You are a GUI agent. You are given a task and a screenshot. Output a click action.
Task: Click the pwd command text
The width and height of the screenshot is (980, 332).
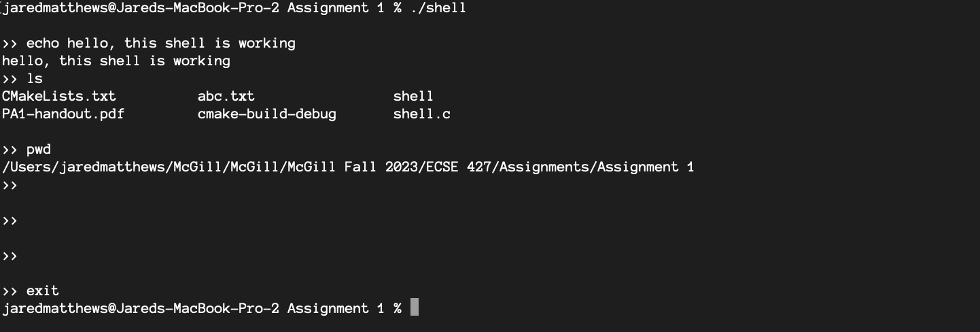39,149
